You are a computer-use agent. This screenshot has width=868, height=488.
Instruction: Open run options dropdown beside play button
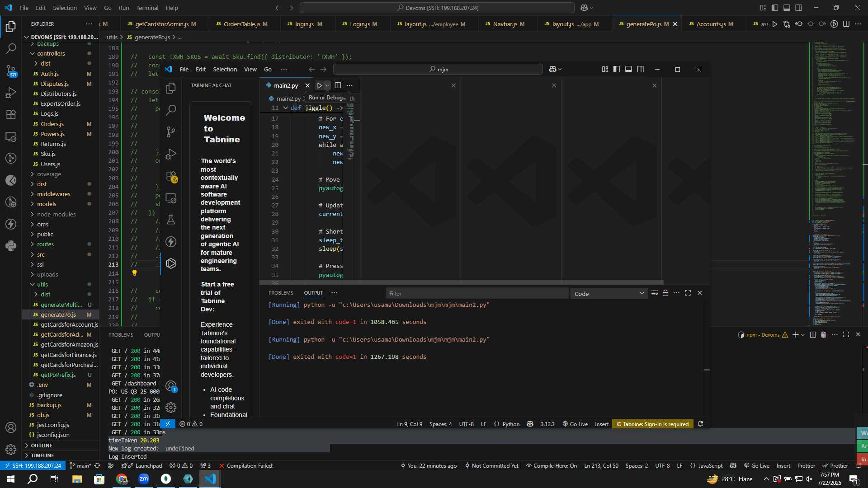[x=327, y=85]
